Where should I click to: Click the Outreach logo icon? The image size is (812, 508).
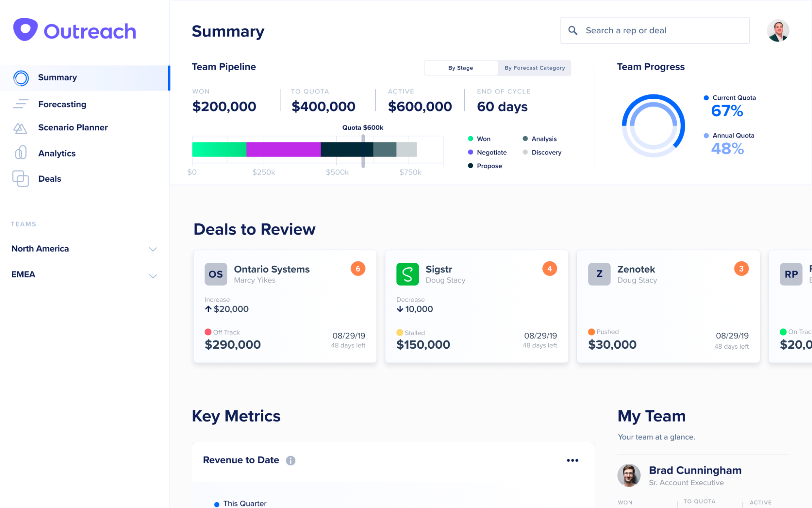tap(25, 30)
